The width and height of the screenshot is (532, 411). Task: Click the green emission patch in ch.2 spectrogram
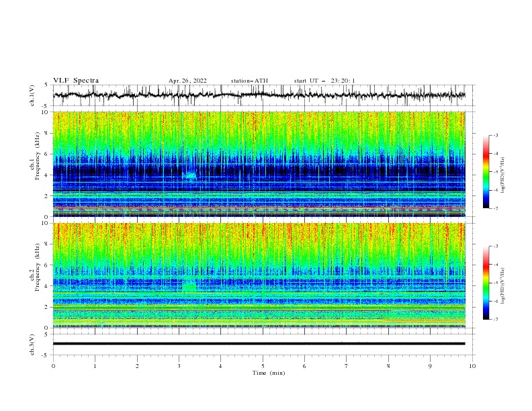pyautogui.click(x=189, y=287)
